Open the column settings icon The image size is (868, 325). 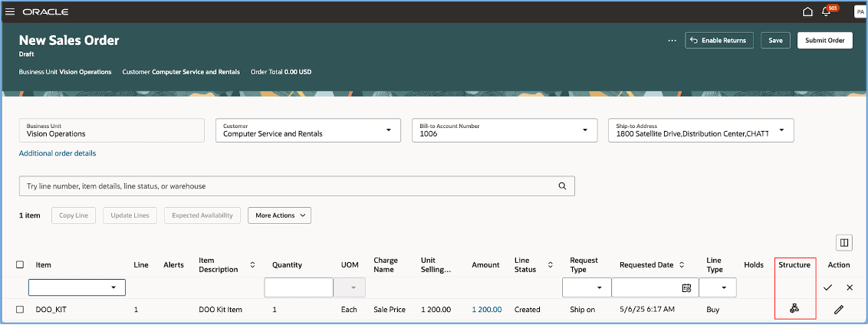pyautogui.click(x=843, y=243)
